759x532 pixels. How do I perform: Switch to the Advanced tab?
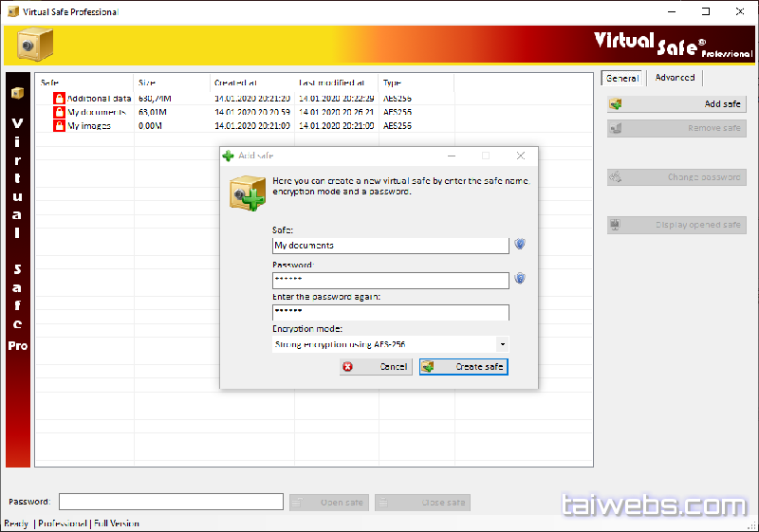click(x=675, y=78)
